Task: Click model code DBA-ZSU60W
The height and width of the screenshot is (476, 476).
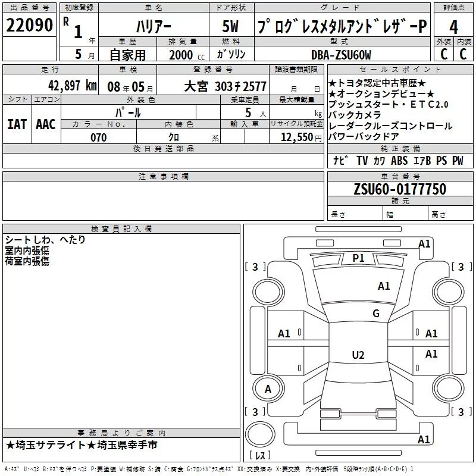Action: [341, 55]
